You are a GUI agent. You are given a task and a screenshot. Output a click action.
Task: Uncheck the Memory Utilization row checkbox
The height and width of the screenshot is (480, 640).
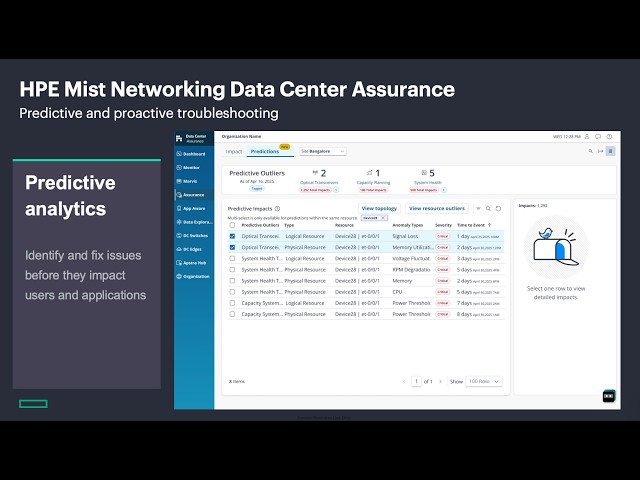pos(232,247)
